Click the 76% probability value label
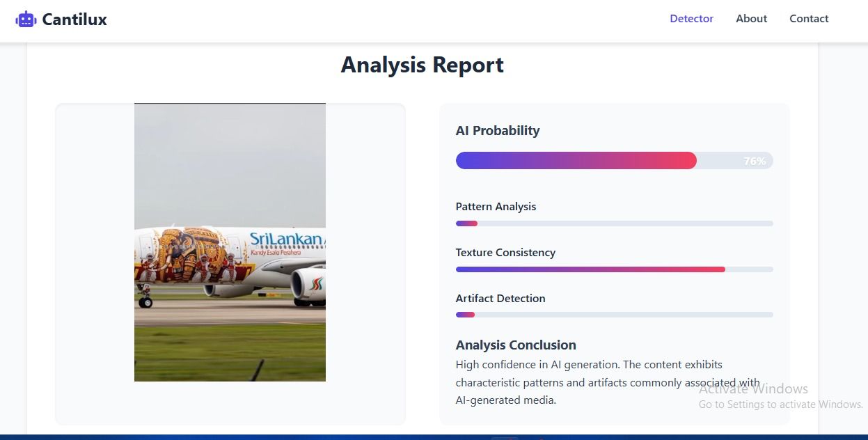 tap(755, 161)
